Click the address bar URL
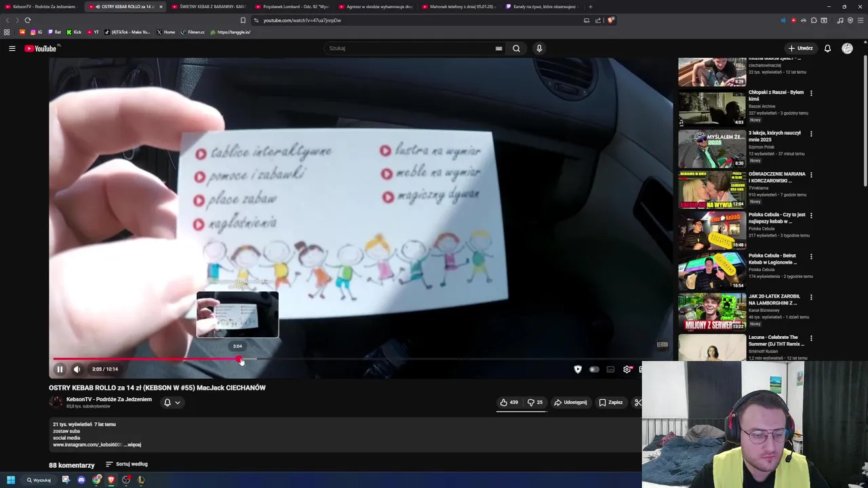868x488 pixels. click(302, 20)
